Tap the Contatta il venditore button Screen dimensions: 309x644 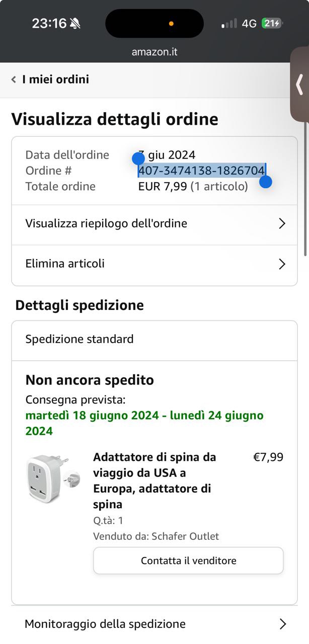click(x=188, y=560)
